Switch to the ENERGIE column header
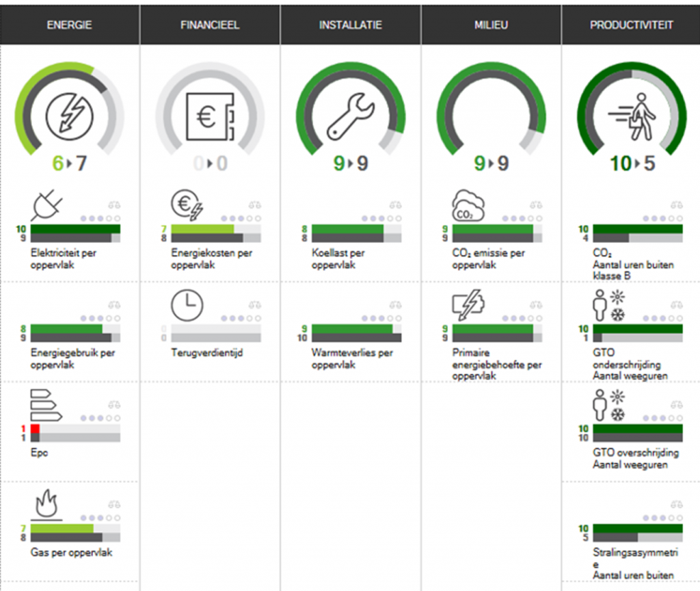The image size is (700, 591). click(69, 25)
